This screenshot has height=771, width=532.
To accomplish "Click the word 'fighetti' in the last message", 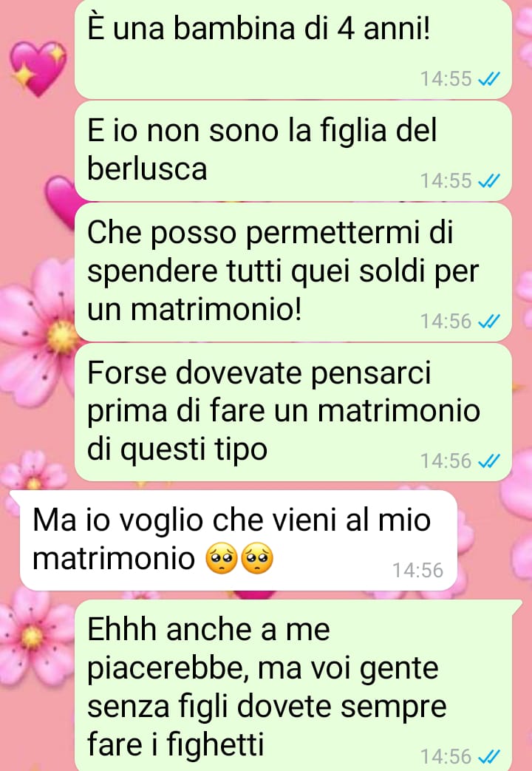I will coord(215,744).
